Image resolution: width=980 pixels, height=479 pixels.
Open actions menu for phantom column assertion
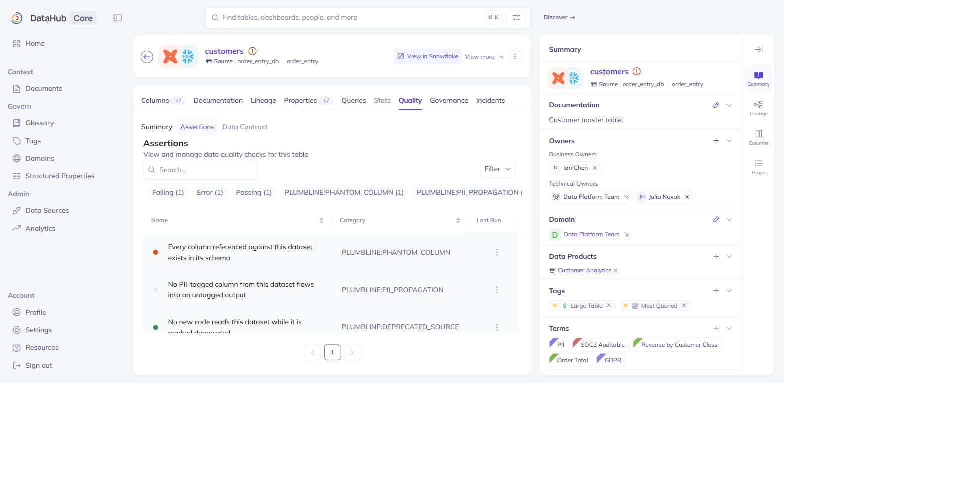(497, 253)
